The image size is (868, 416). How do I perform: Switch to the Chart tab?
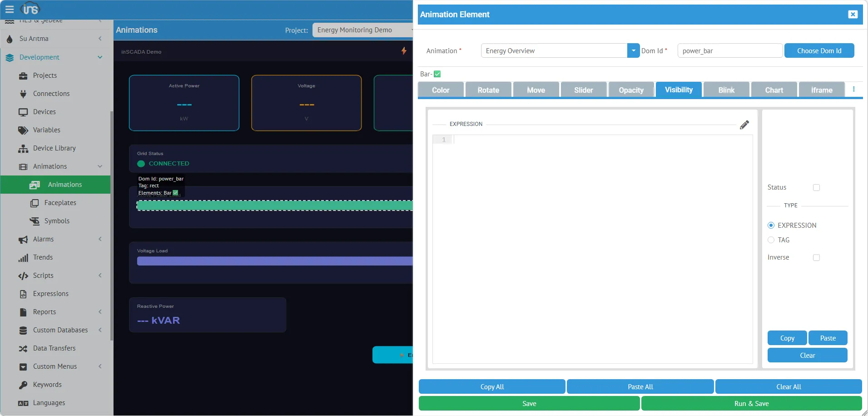point(774,90)
